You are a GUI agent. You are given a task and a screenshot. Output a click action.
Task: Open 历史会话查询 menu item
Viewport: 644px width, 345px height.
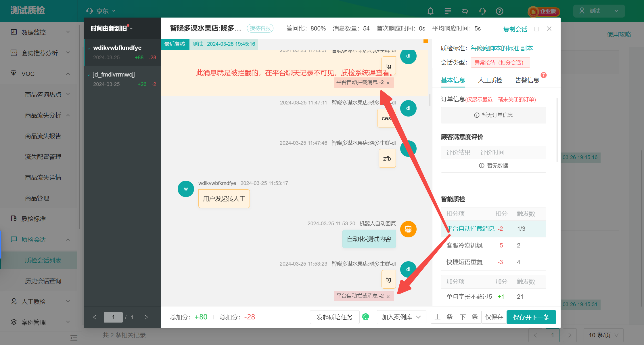coord(43,281)
